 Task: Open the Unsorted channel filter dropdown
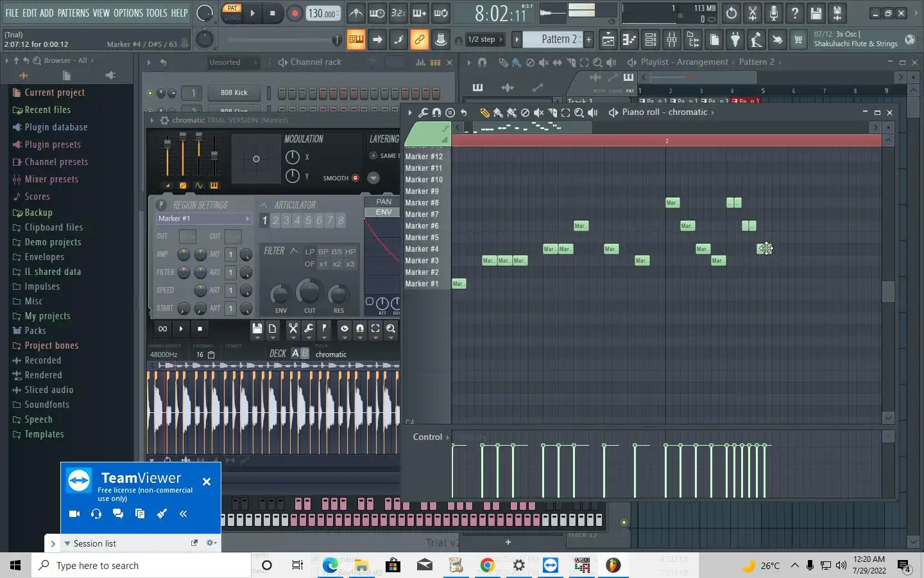[232, 62]
